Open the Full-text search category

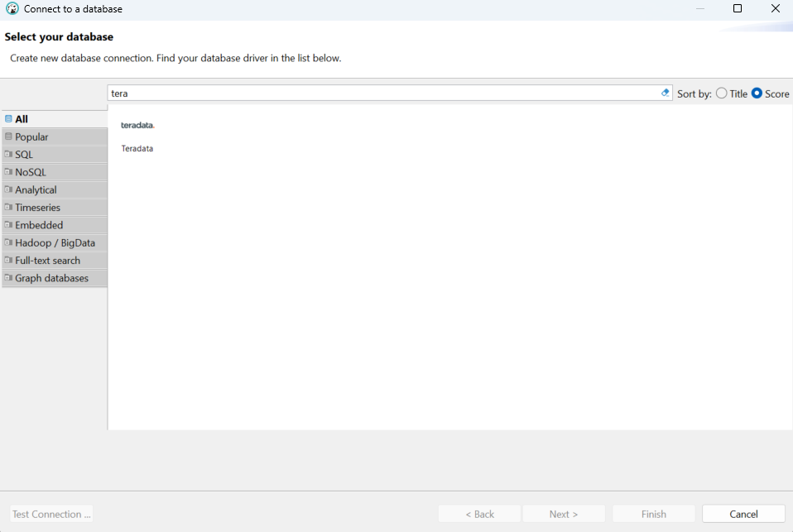(54, 261)
